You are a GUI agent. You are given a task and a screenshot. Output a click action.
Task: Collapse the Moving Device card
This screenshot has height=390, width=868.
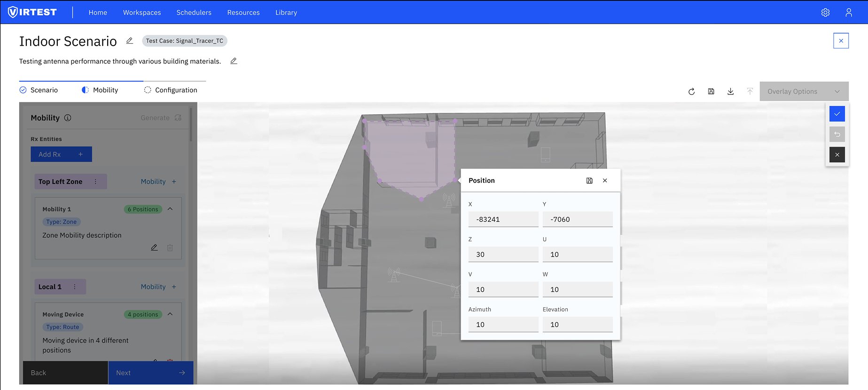pos(170,314)
